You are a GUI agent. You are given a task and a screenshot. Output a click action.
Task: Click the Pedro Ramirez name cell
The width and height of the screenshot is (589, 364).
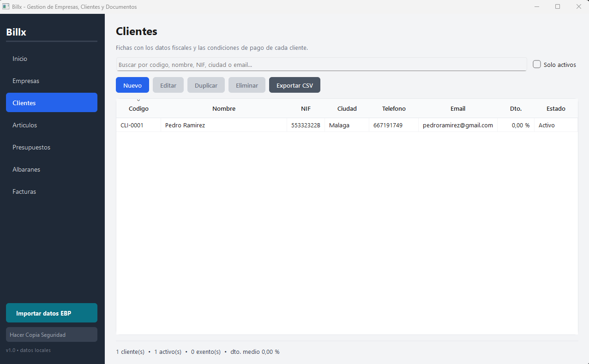tap(224, 125)
